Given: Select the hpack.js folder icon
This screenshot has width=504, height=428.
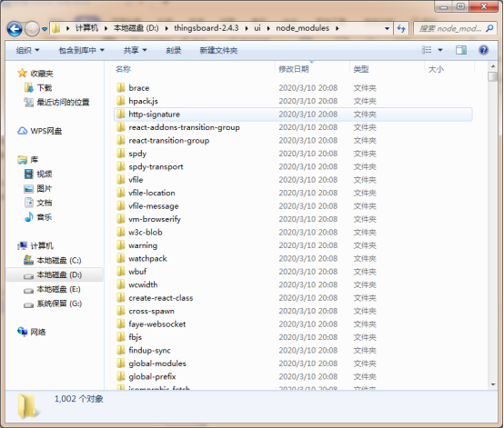Looking at the screenshot, I should (120, 101).
